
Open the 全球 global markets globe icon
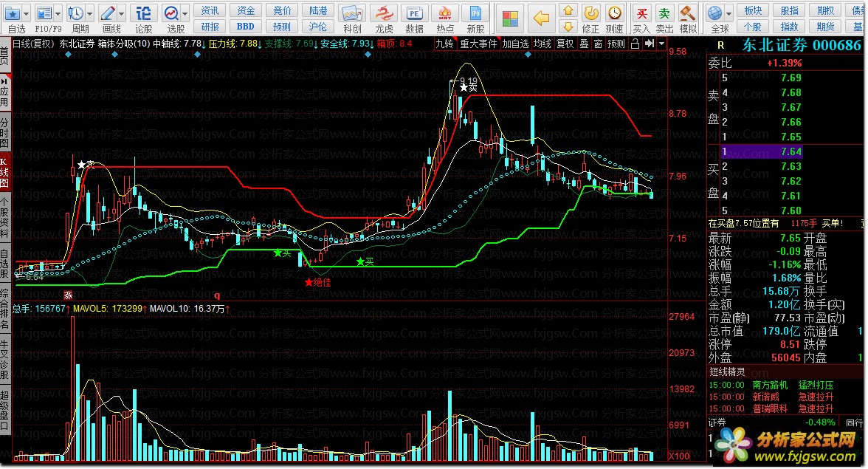click(x=715, y=13)
